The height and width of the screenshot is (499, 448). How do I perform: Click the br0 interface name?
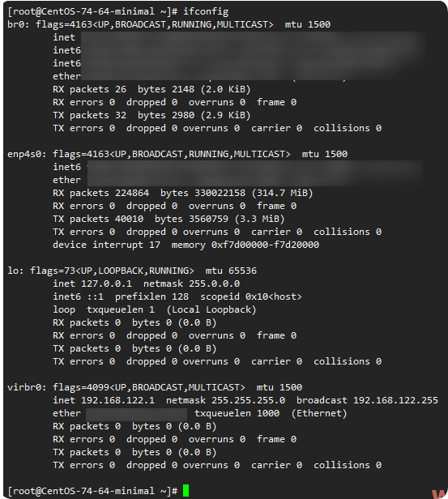(16, 24)
